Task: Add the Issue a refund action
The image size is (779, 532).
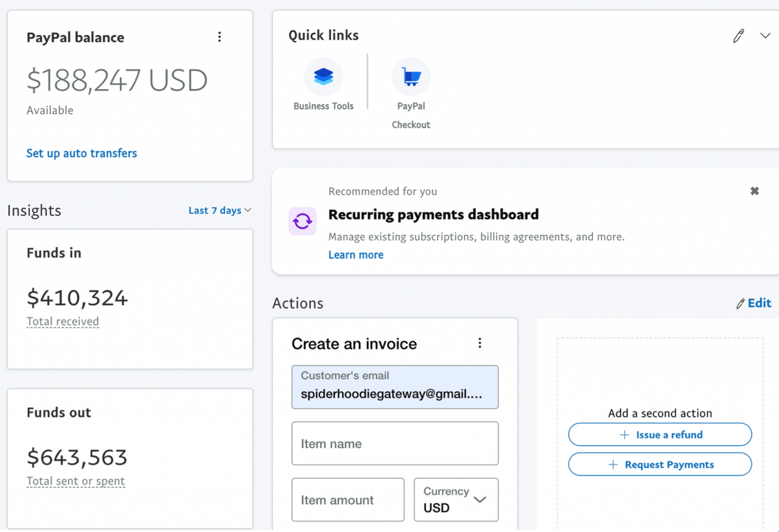Action: click(x=660, y=435)
